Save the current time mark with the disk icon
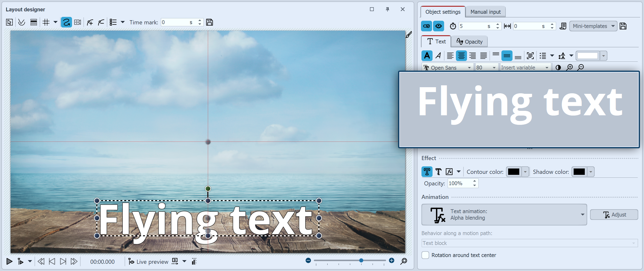This screenshot has height=271, width=644. [x=210, y=22]
